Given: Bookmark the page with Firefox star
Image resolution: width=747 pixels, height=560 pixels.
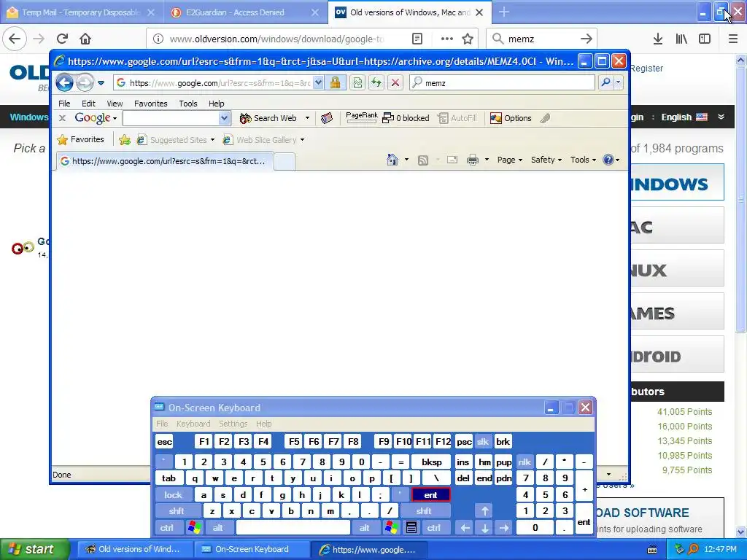Looking at the screenshot, I should pos(468,39).
